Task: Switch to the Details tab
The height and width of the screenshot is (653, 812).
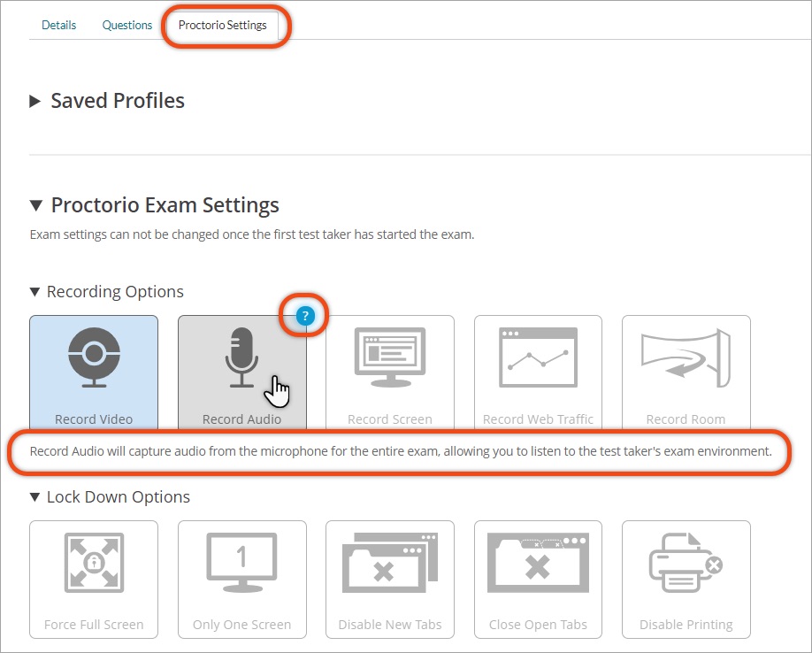Action: (58, 25)
